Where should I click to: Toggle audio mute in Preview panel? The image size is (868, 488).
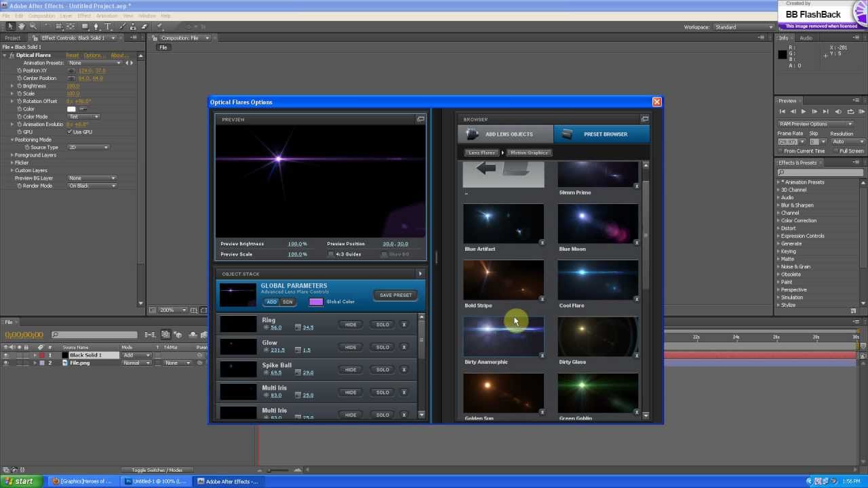838,111
